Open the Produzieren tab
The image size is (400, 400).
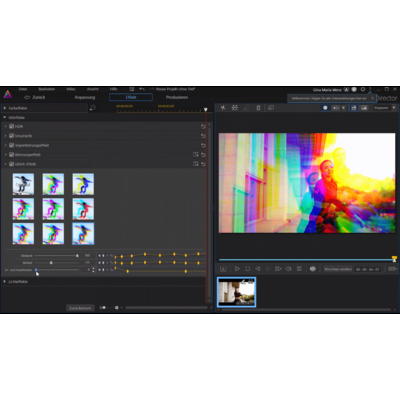(x=177, y=97)
